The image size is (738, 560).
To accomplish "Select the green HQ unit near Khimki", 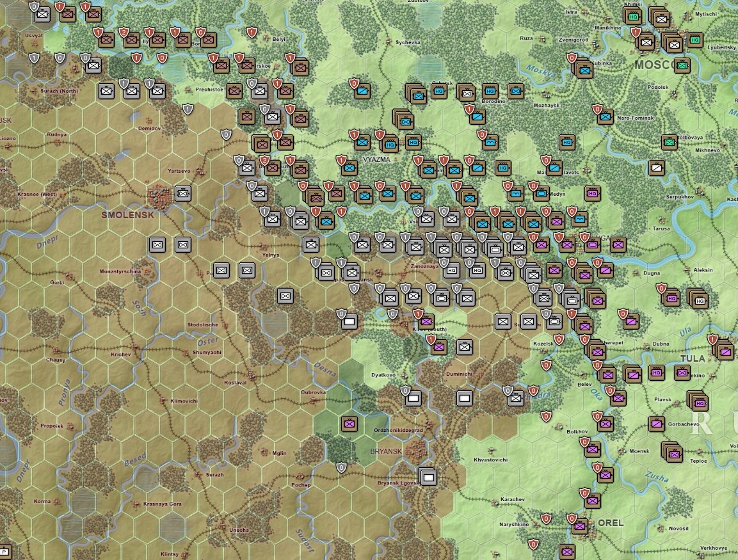I will pos(632,16).
